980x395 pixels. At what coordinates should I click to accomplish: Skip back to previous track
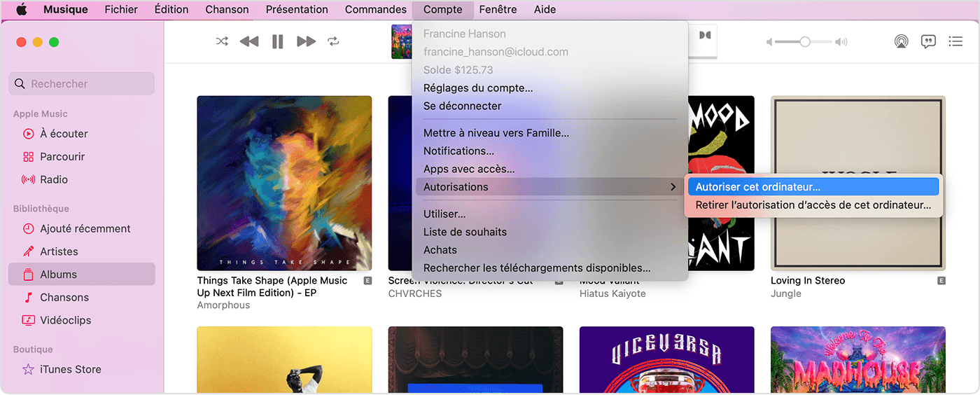click(x=249, y=41)
